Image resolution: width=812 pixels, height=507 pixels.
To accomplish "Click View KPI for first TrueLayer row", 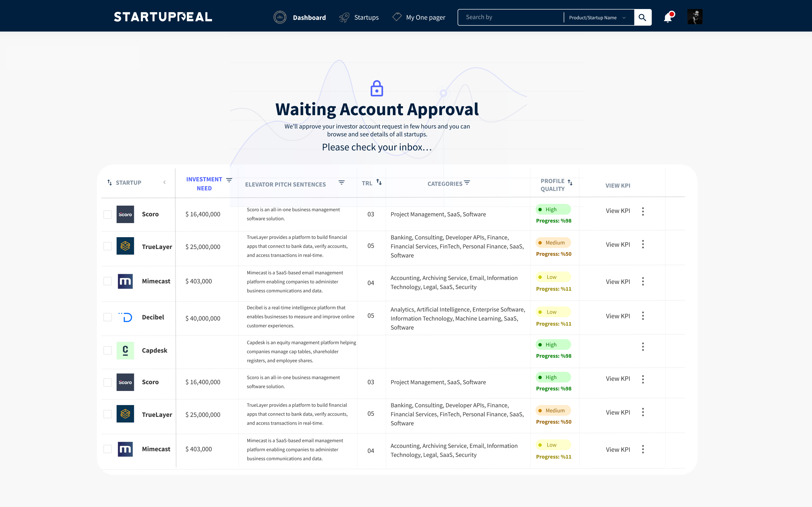I will (618, 244).
